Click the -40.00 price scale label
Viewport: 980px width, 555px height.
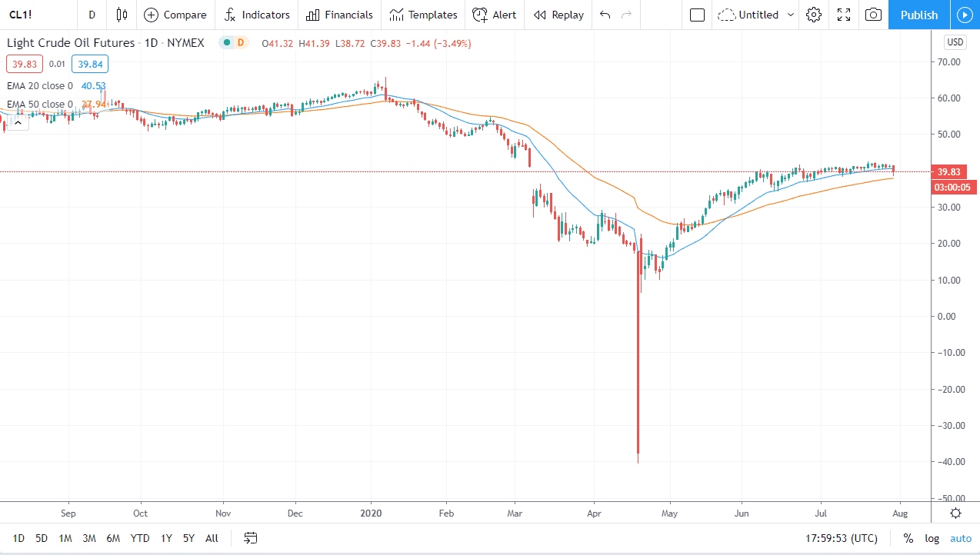(952, 461)
